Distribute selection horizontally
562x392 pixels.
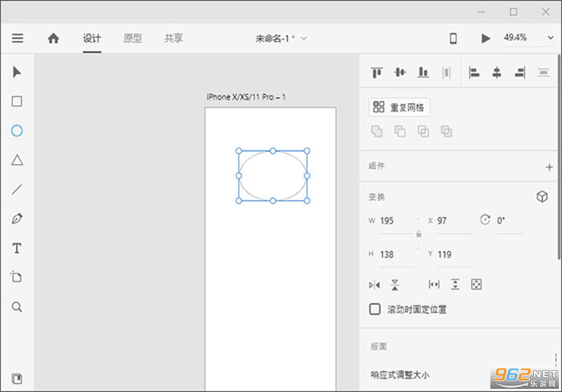[x=446, y=72]
